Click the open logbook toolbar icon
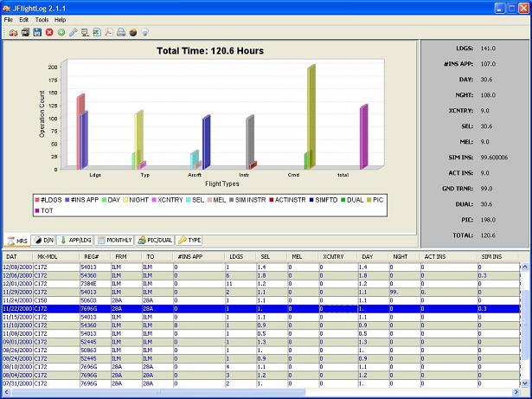The image size is (532, 399). click(13, 32)
